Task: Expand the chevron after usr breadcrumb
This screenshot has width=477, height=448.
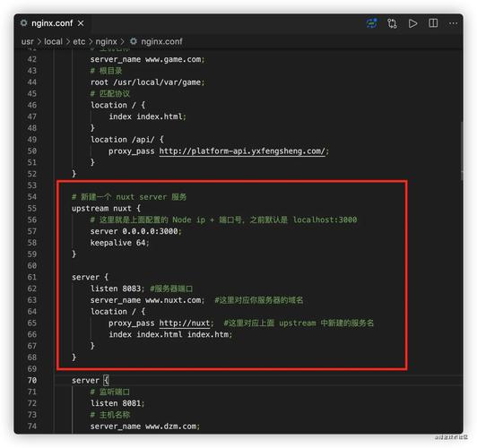Action: click(x=39, y=41)
